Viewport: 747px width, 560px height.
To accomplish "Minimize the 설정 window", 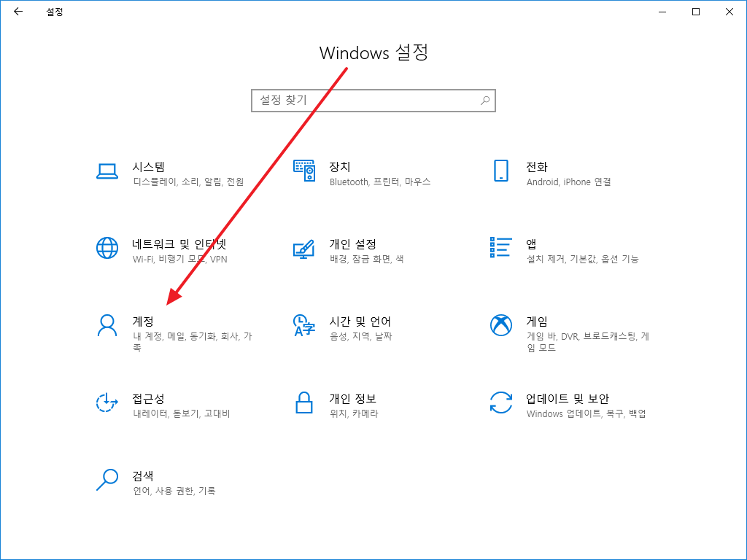I will click(x=662, y=12).
